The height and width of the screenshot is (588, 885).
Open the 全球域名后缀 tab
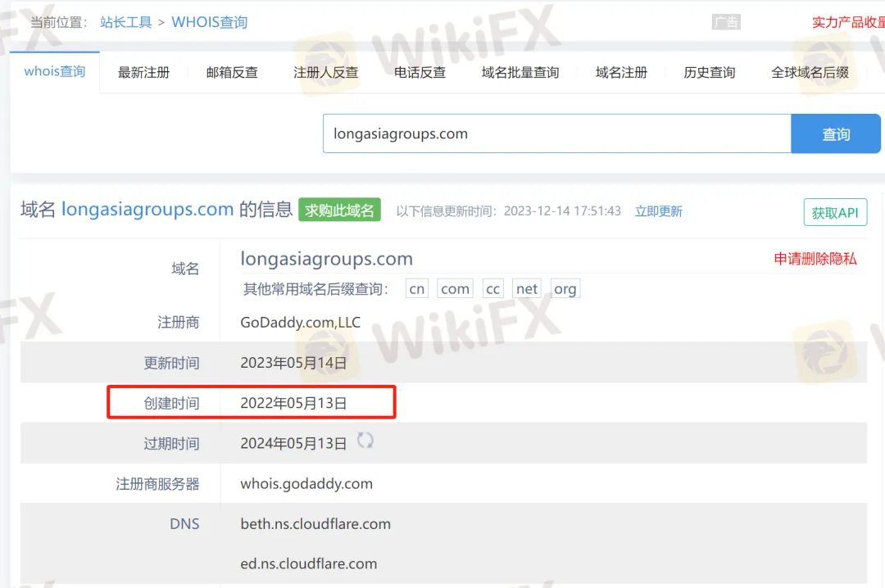click(810, 72)
